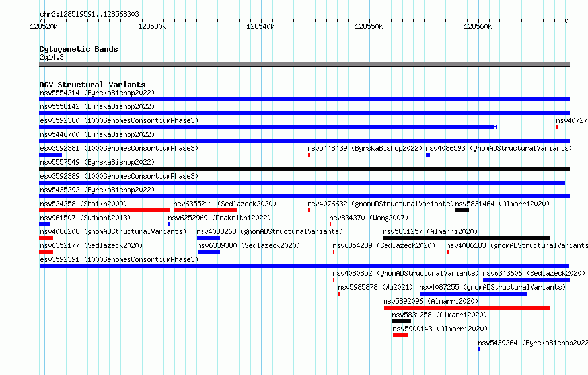Viewport: 588px width, 375px height.
Task: Click the 2q14.3 cytogenetic band bar
Action: pos(304,64)
